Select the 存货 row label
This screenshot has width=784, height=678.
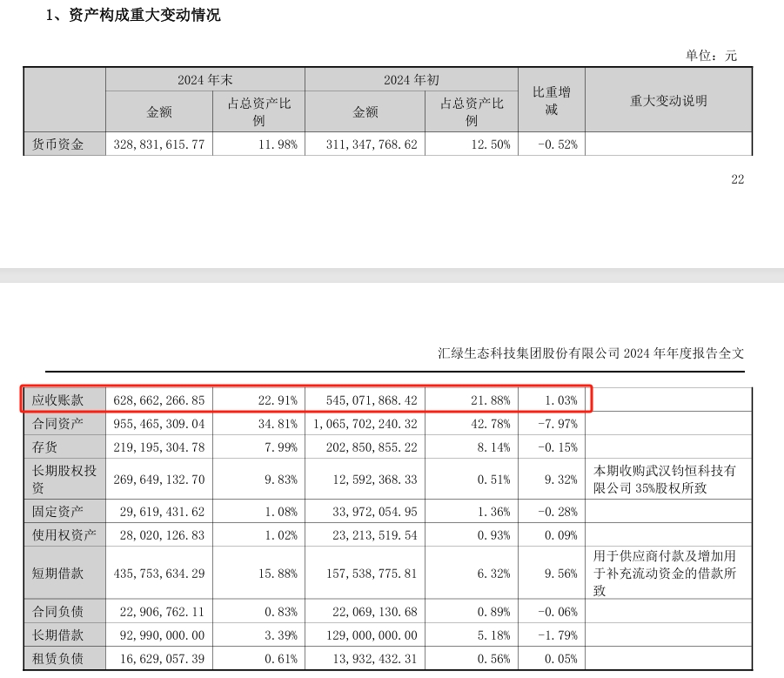pyautogui.click(x=44, y=447)
